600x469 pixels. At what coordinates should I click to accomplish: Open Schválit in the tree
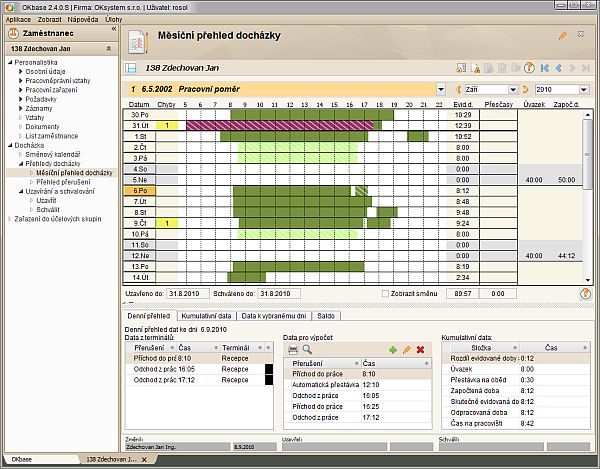pos(48,210)
